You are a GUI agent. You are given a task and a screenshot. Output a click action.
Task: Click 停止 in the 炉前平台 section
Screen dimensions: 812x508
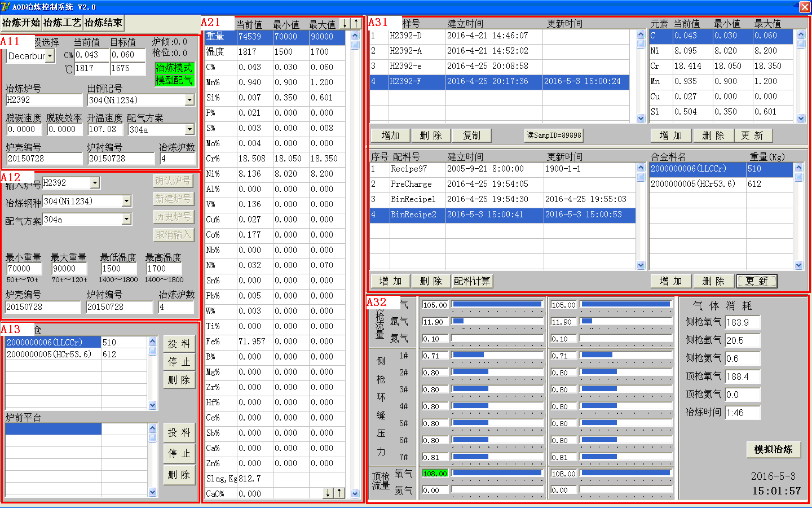(179, 453)
